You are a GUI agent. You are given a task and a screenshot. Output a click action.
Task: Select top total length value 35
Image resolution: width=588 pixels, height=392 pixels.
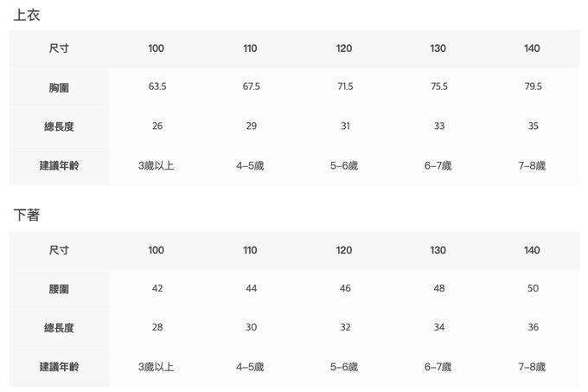click(x=533, y=126)
